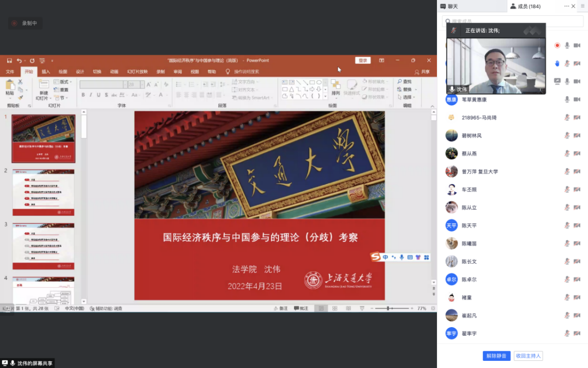The width and height of the screenshot is (588, 368).
Task: Switch to Normal view icon in status bar
Action: click(321, 308)
